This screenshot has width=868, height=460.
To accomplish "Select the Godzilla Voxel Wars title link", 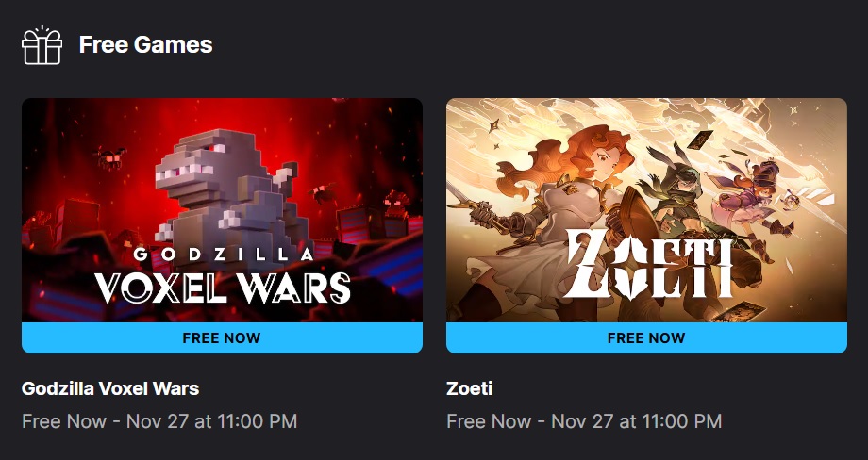I will click(x=110, y=388).
